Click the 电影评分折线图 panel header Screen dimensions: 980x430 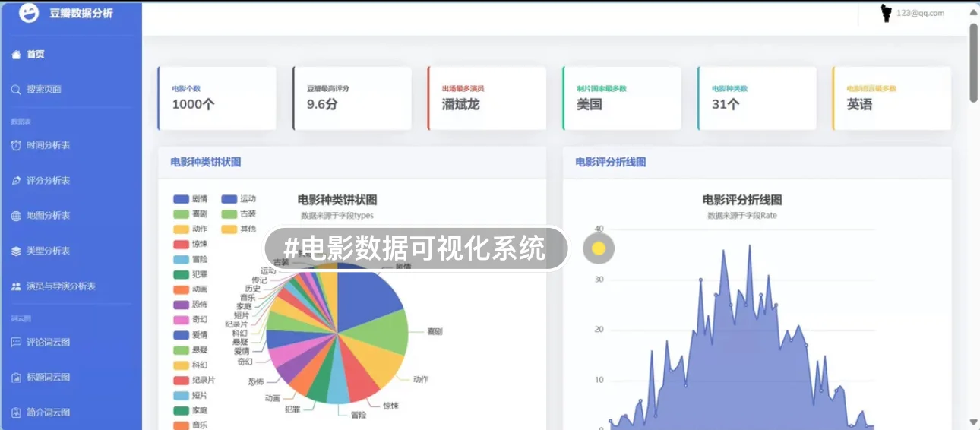[x=757, y=163]
